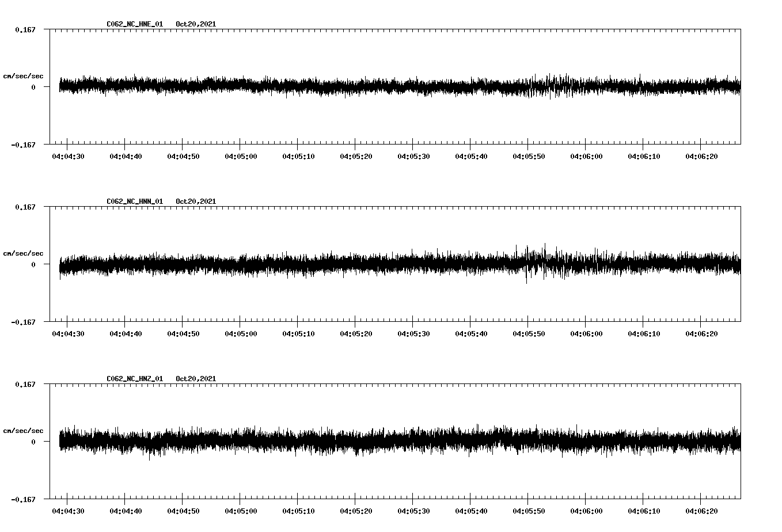782x532 pixels.
Task: Click the C062_NC_HNE_01 plot title
Action: point(135,24)
